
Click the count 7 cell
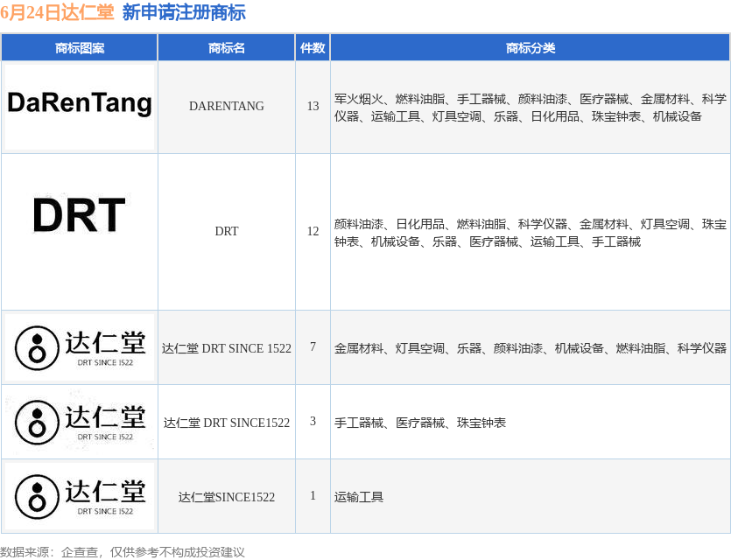tap(313, 346)
